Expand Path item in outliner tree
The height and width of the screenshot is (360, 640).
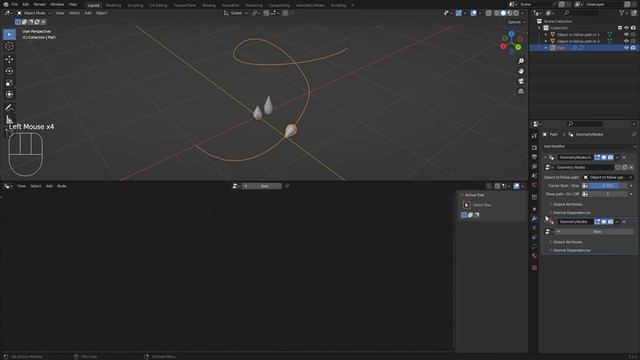click(x=546, y=48)
